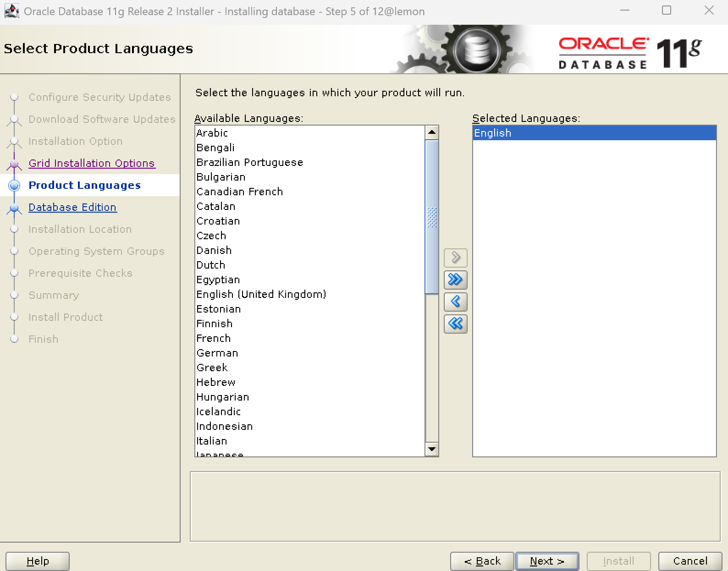The height and width of the screenshot is (571, 728).
Task: Select Bulgarian in Available Languages
Action: tap(310, 177)
